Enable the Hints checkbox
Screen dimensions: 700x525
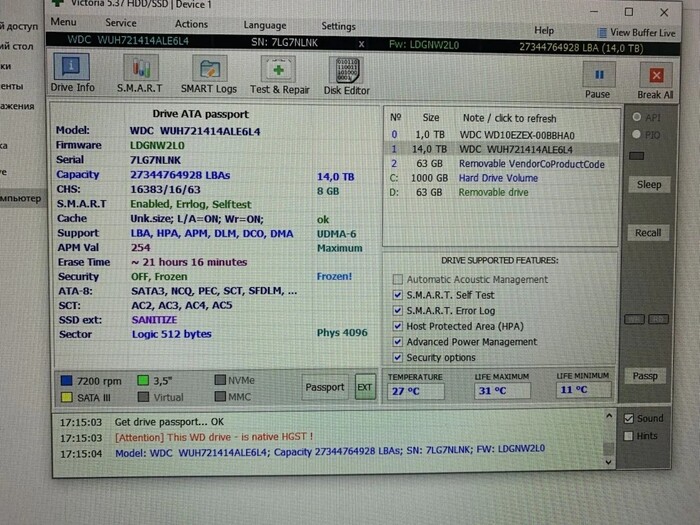628,435
